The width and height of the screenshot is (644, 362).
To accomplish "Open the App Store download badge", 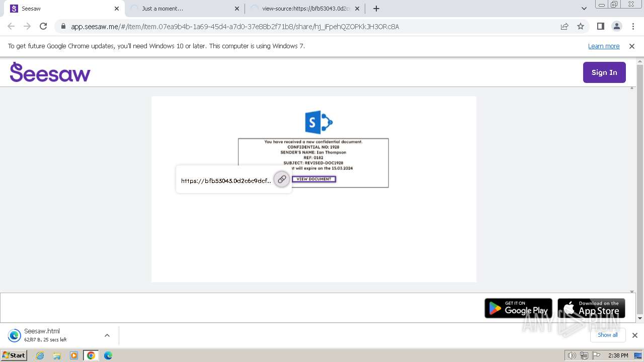I will 591,308.
